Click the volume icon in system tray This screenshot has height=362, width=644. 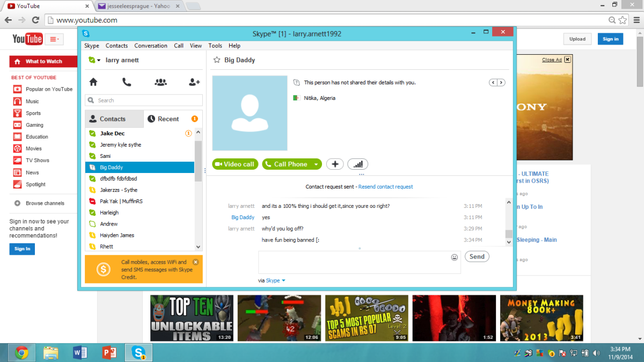coord(595,353)
